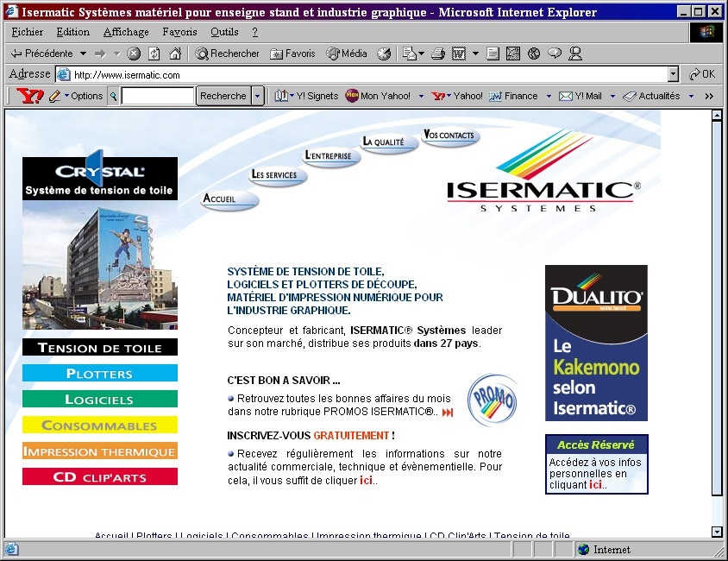Open the Favoris menu in menu bar
This screenshot has height=561, width=728.
pyautogui.click(x=179, y=32)
